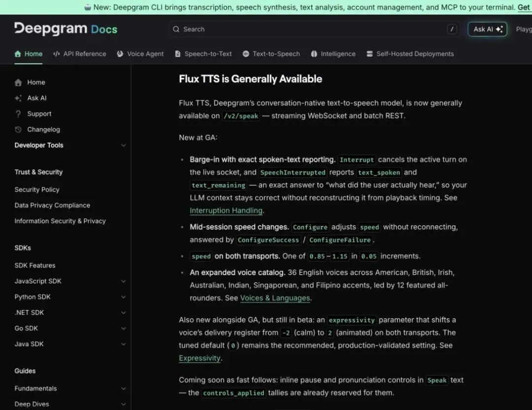Open the Go SDK entry
This screenshot has width=532, height=410.
pyautogui.click(x=26, y=328)
